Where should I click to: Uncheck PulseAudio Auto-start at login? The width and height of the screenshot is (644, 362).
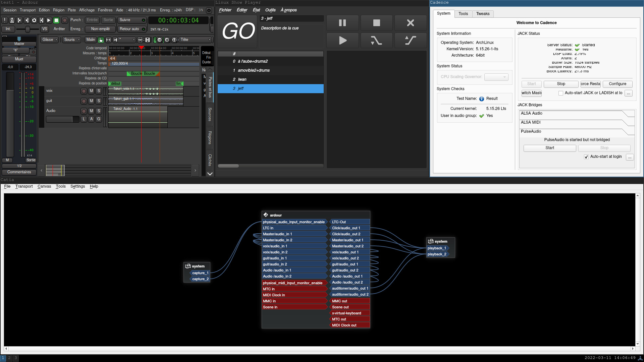coord(586,157)
